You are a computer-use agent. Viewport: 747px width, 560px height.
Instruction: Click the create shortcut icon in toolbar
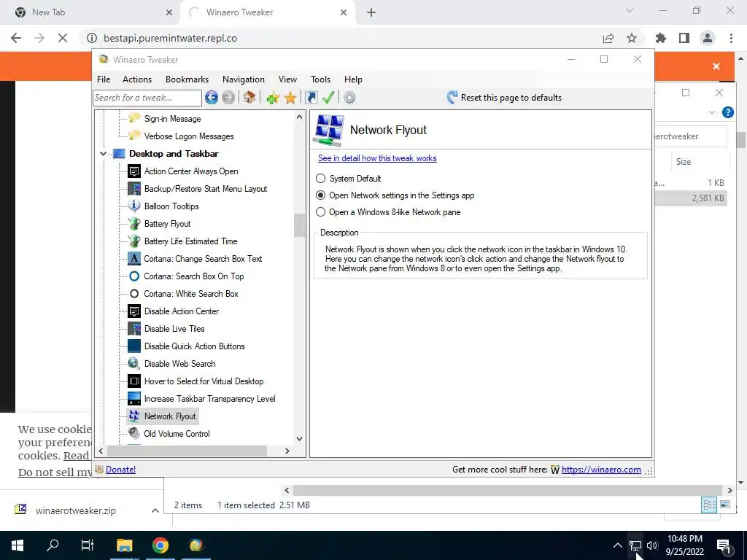click(311, 98)
